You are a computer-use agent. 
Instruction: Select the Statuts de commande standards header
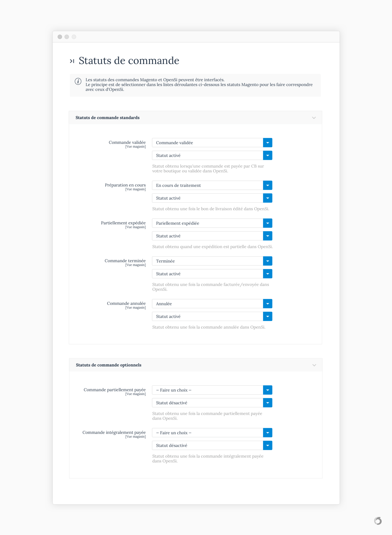click(x=107, y=118)
